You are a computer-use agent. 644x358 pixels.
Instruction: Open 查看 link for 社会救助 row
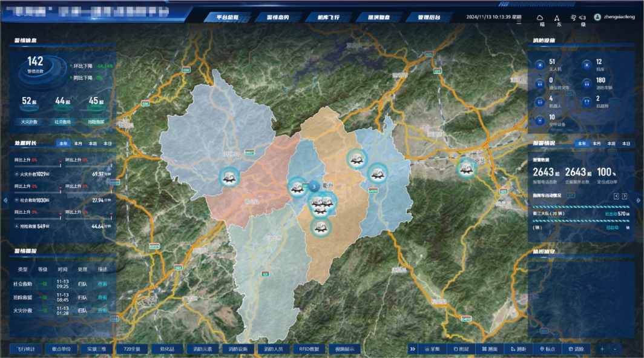tap(102, 283)
